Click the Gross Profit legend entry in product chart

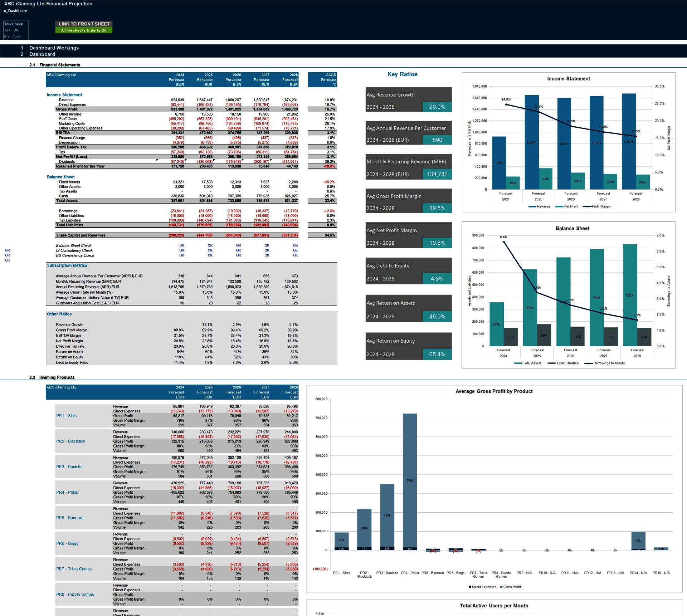(x=511, y=587)
